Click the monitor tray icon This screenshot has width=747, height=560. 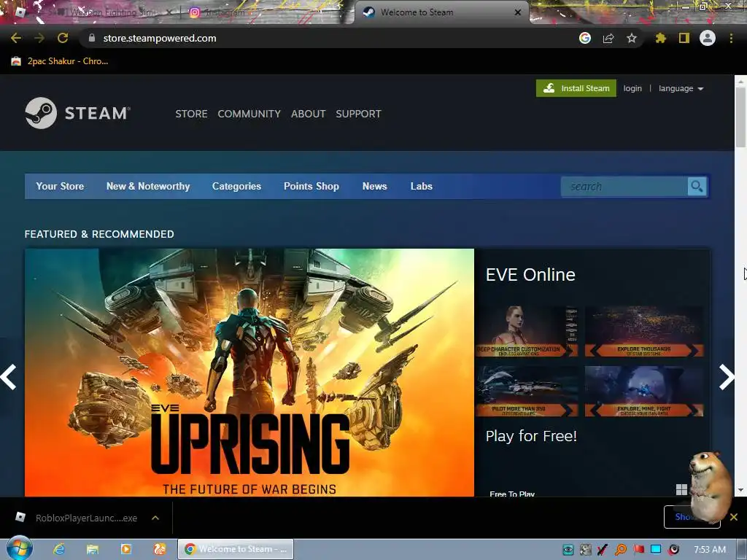coord(656,550)
